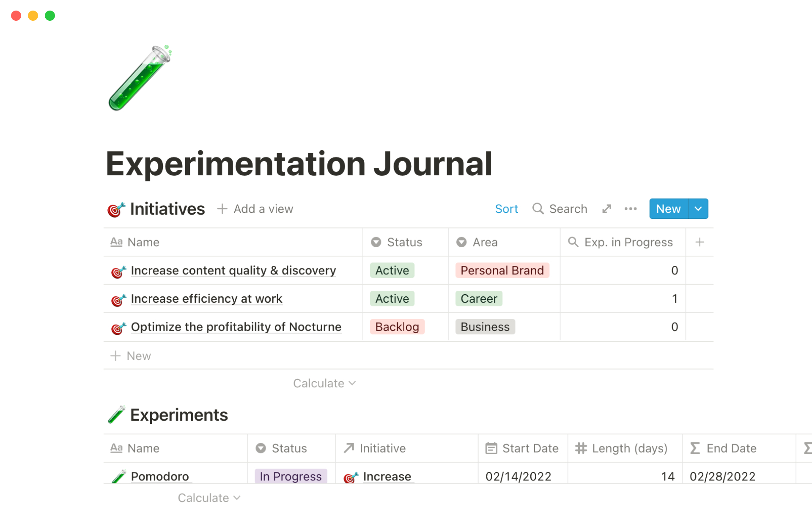Click the Personal Brand area tag
This screenshot has height=508, width=812.
click(x=502, y=271)
